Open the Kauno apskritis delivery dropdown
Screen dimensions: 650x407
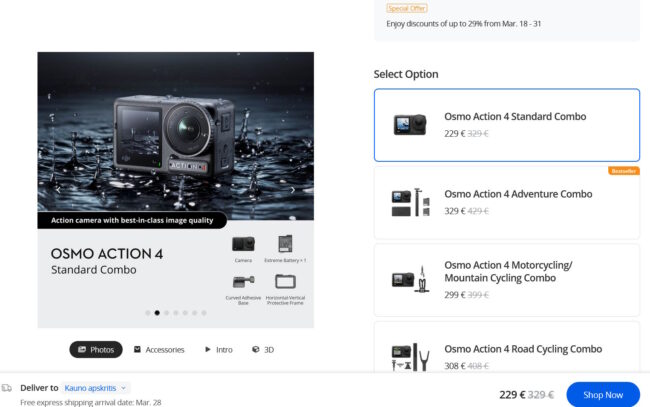click(x=96, y=387)
